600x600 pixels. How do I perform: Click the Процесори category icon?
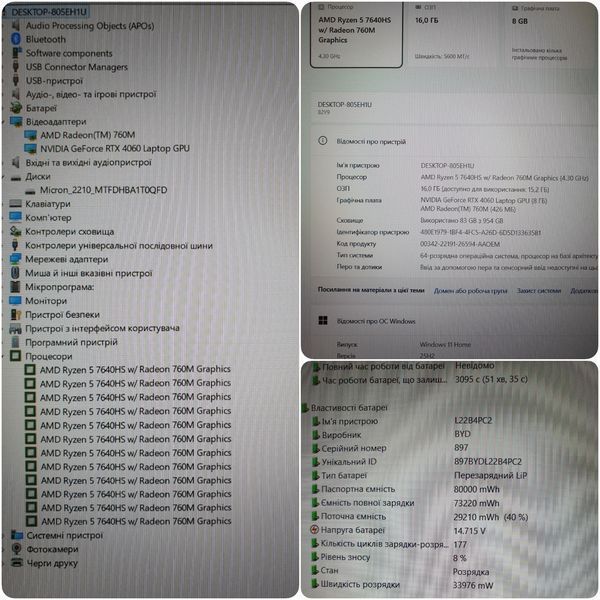click(x=16, y=356)
